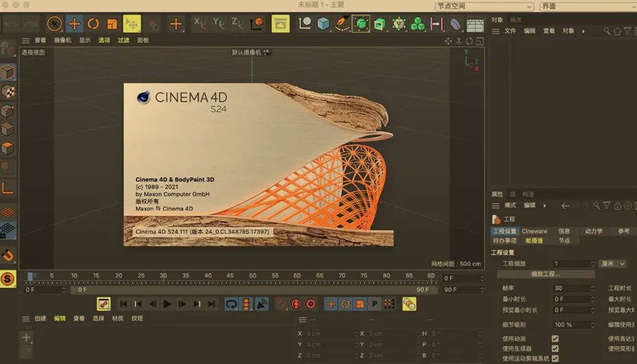Open the viewport 面板 panel menu
The height and width of the screenshot is (364, 637).
click(143, 40)
